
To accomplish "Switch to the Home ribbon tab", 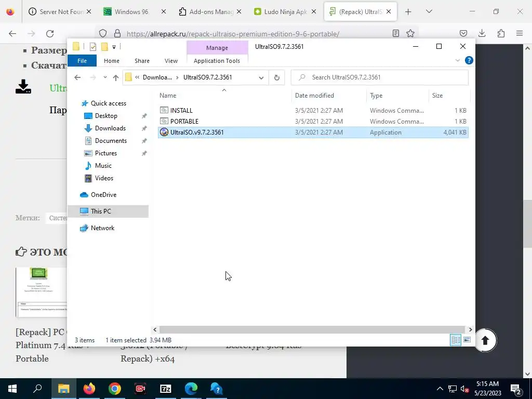I will 112,61.
